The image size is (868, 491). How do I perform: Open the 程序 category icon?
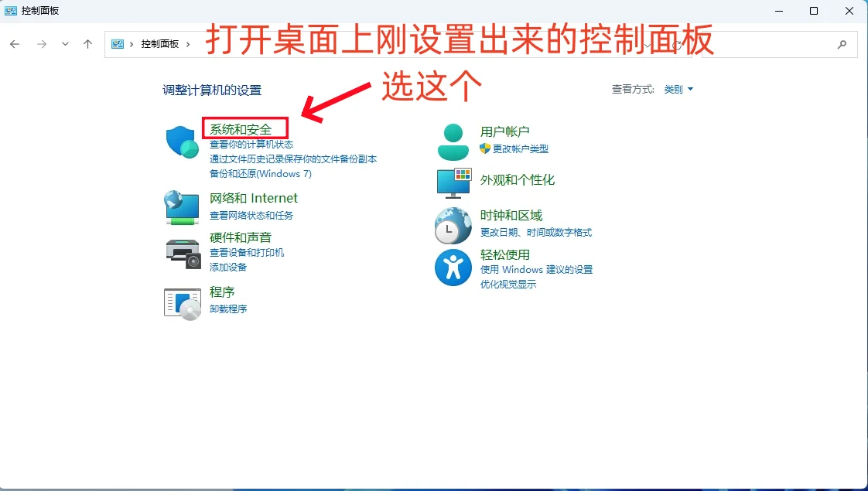[x=181, y=302]
